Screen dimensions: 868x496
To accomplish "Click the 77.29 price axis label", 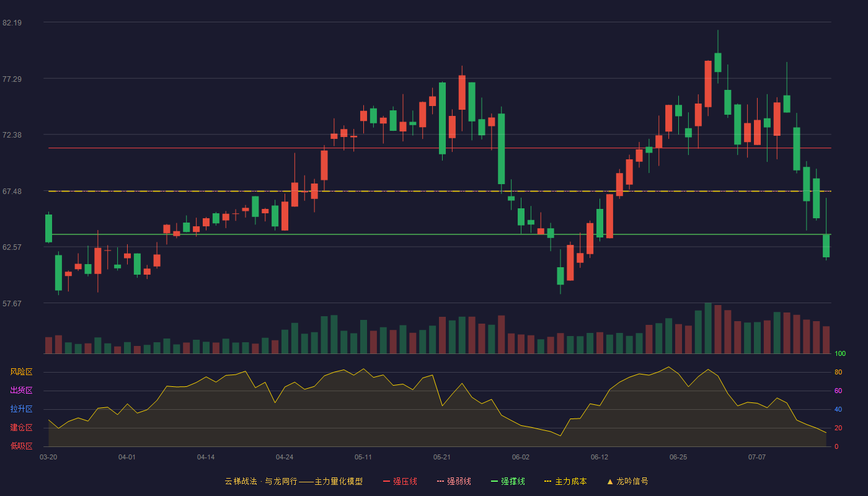I will tap(12, 79).
